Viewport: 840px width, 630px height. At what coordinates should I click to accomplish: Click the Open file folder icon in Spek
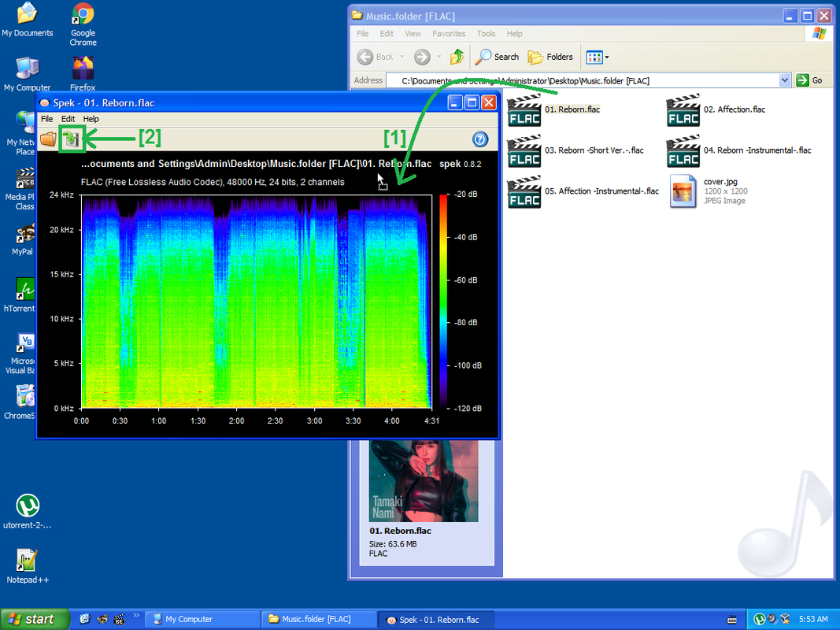[x=48, y=139]
